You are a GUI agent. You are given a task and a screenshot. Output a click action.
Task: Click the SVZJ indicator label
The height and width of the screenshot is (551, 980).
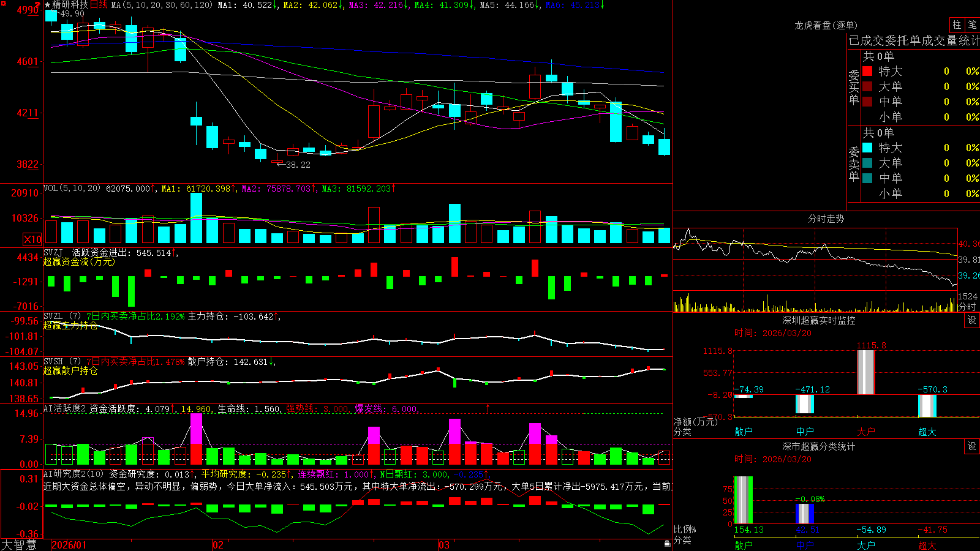click(x=53, y=252)
